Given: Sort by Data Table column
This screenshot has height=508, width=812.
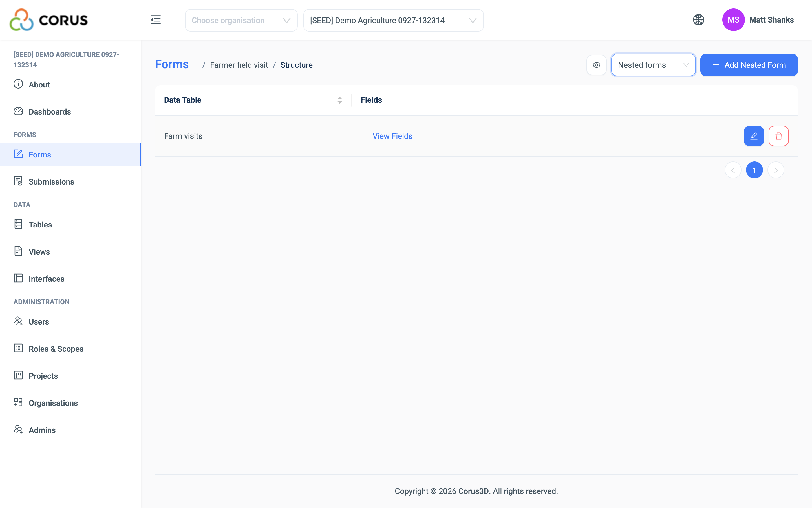Looking at the screenshot, I should (x=339, y=100).
